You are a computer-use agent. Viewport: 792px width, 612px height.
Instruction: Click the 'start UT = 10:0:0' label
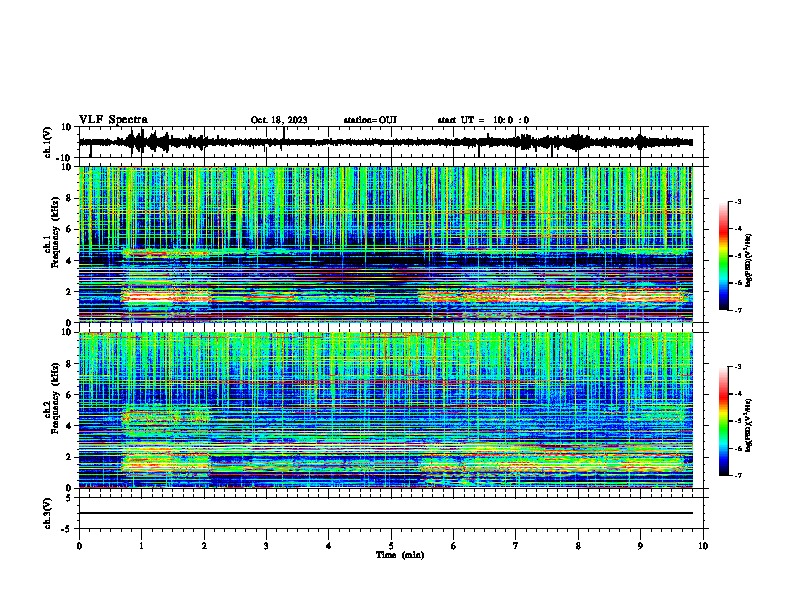483,120
